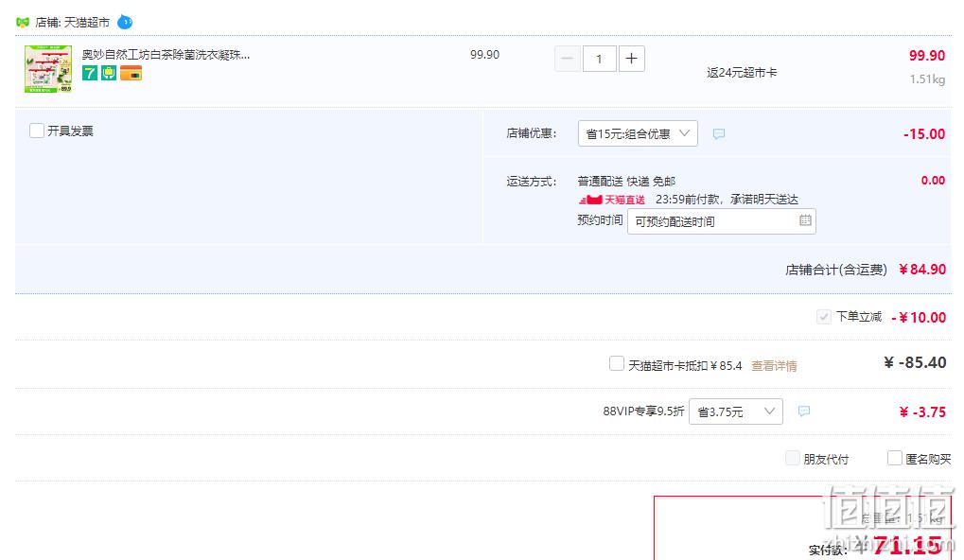Click the green guarantee badge icon

click(x=109, y=73)
